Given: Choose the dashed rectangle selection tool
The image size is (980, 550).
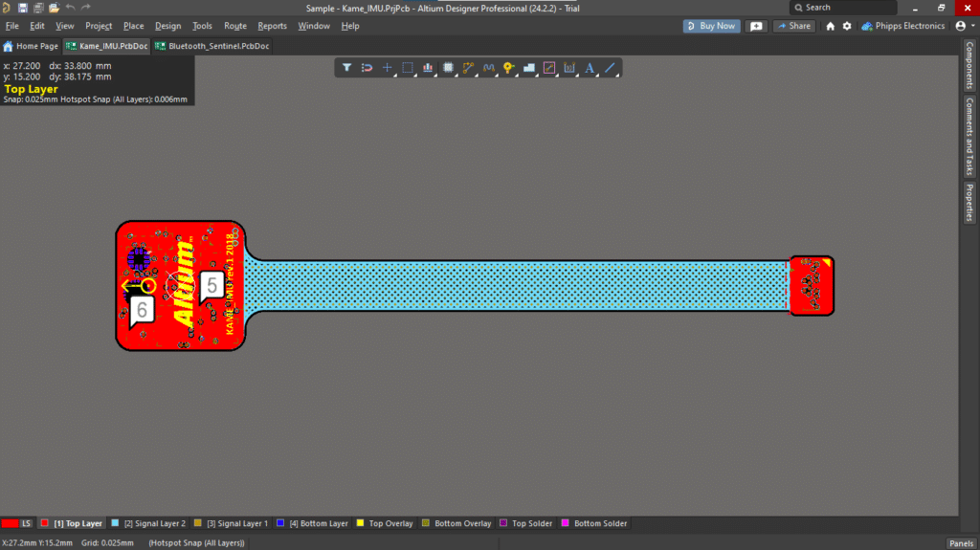Looking at the screenshot, I should click(408, 68).
